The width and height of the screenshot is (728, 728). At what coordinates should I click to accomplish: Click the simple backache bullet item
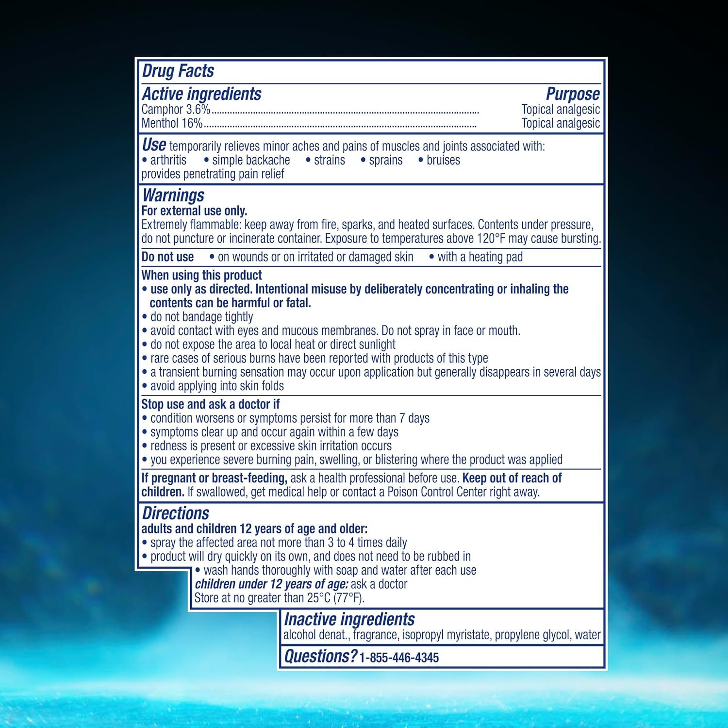pyautogui.click(x=247, y=160)
